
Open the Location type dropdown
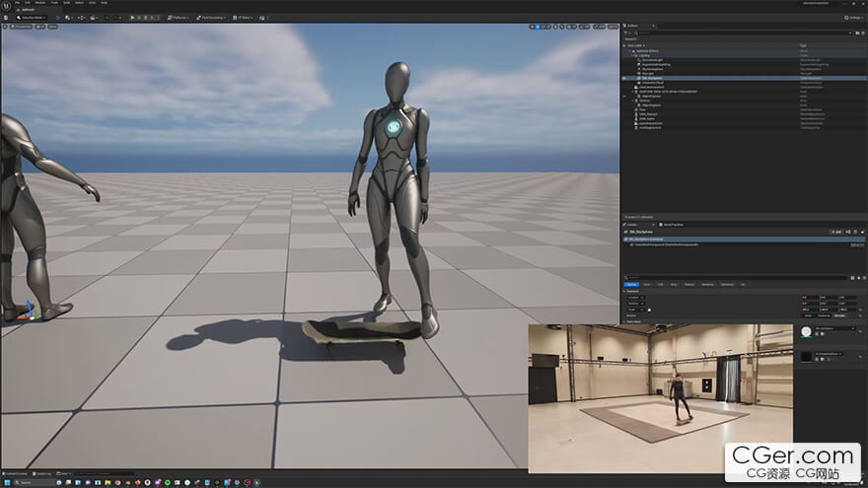635,298
